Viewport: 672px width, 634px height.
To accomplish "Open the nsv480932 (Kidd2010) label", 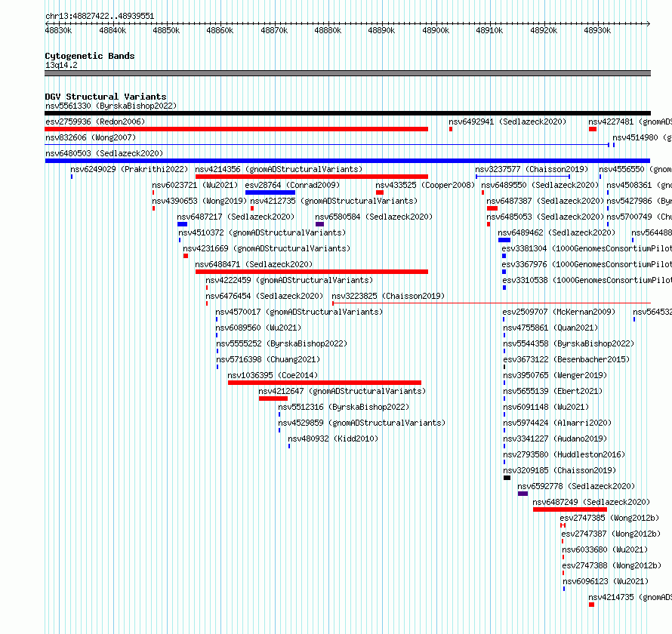I will point(333,439).
